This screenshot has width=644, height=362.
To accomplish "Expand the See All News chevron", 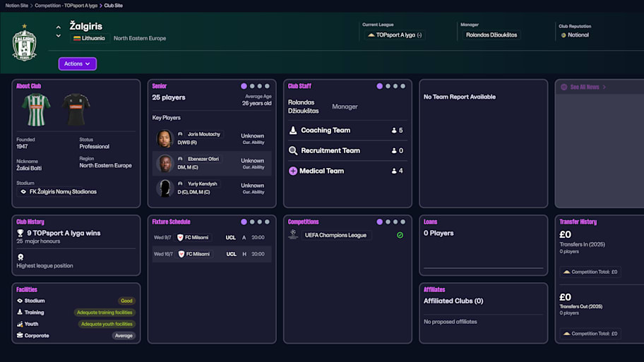I will click(604, 87).
